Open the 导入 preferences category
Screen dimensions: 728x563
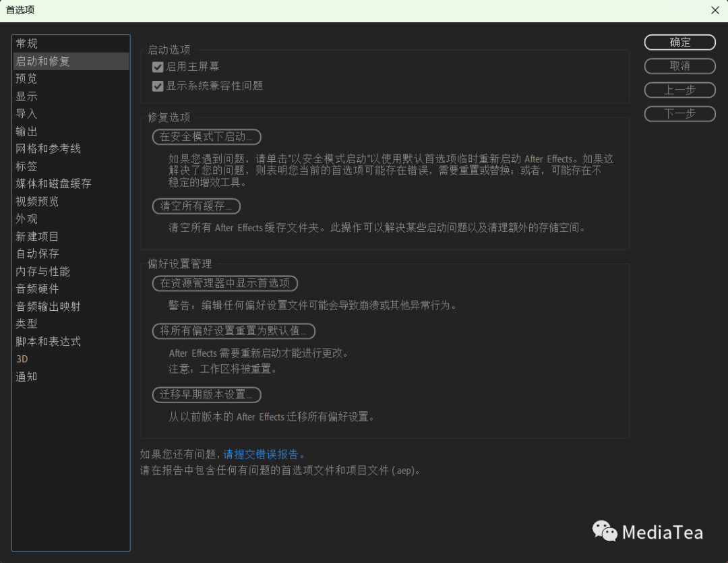tap(71, 114)
